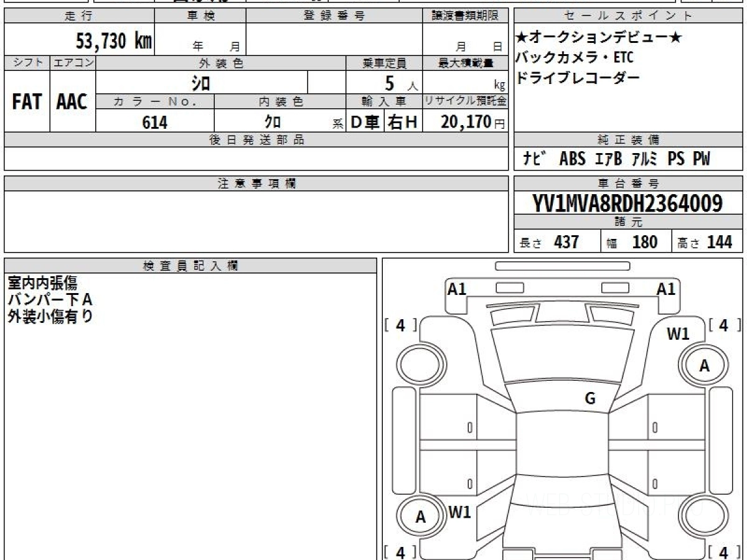Click the width cell 幅 180
The image size is (747, 560).
636,241
